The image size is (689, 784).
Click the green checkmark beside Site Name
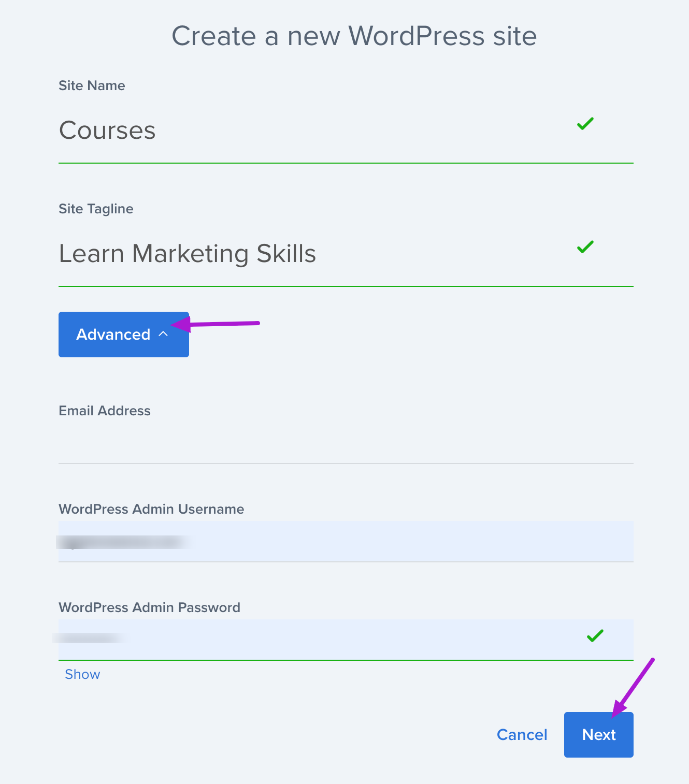[585, 124]
